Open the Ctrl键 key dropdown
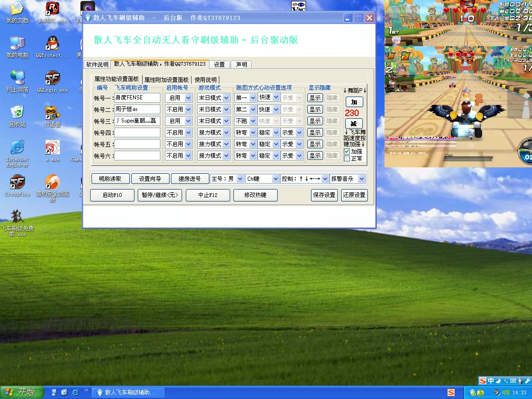The width and height of the screenshot is (532, 399). point(275,178)
